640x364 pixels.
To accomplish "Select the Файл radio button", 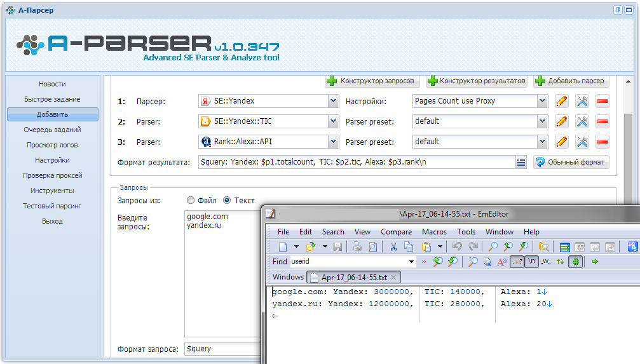I will click(191, 200).
